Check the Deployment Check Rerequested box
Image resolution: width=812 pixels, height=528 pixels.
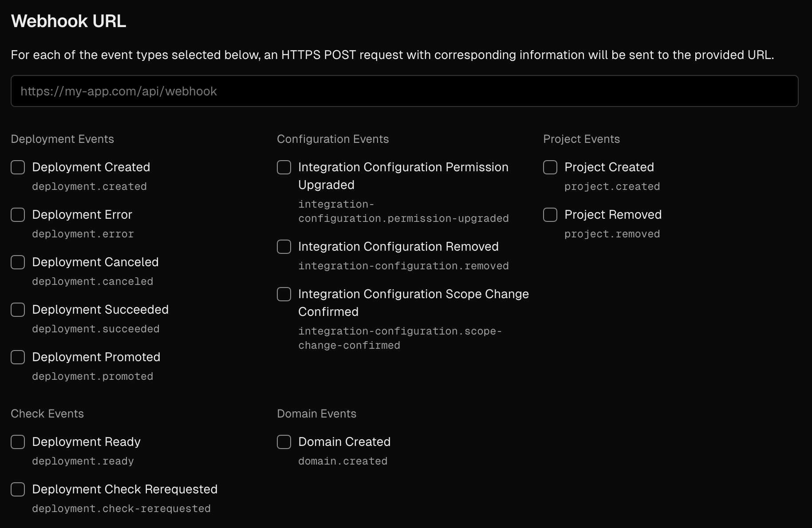pos(18,489)
